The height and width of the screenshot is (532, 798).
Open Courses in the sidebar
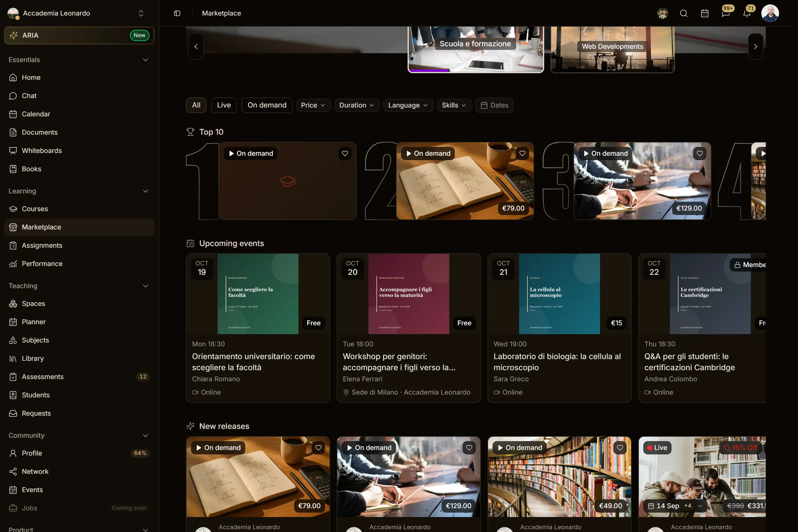[79, 209]
